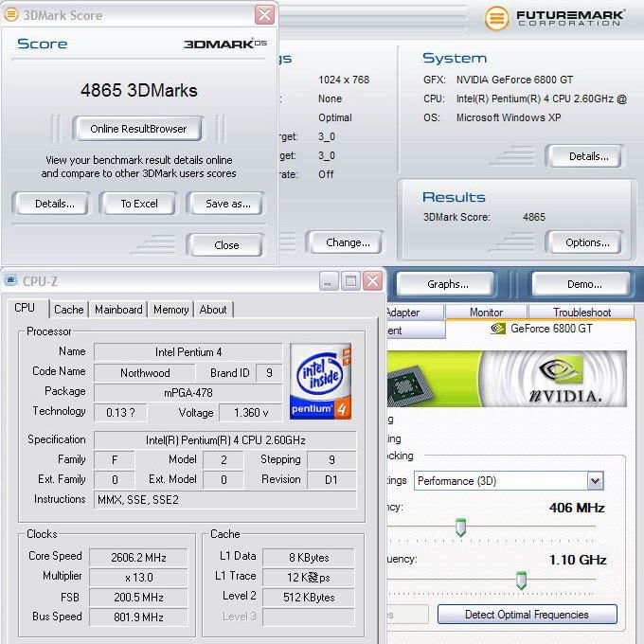This screenshot has width=644, height=644.
Task: Open Results Options in 3DMark
Action: [585, 242]
